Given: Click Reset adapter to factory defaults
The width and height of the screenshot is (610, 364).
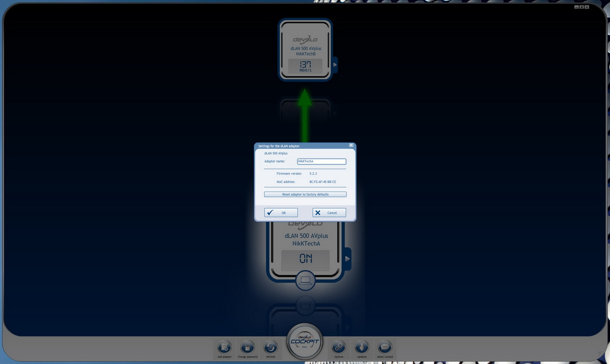Looking at the screenshot, I should coord(305,194).
